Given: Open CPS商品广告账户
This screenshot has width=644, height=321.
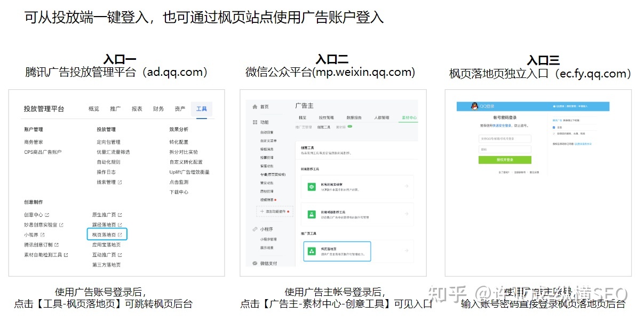Looking at the screenshot, I should pyautogui.click(x=43, y=152).
